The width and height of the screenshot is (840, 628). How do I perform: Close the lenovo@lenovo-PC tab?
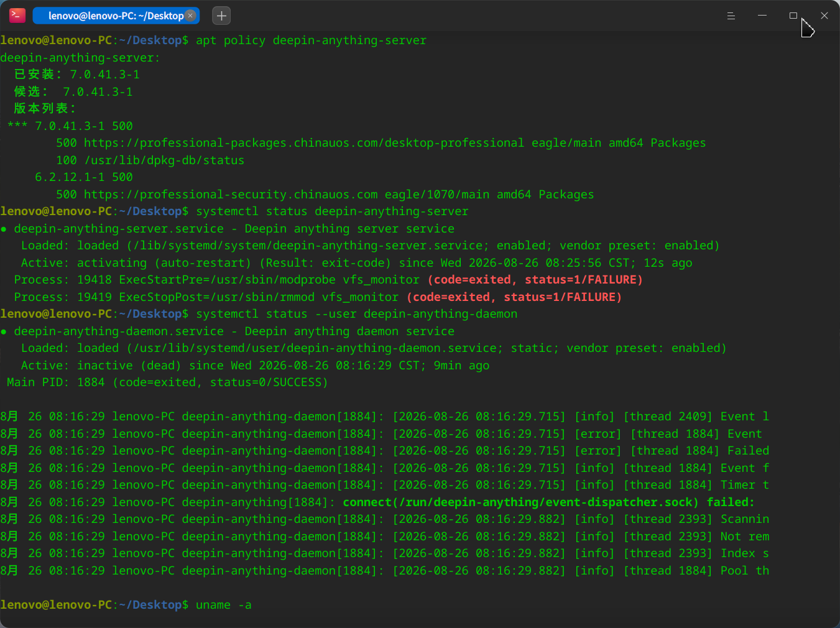click(x=190, y=16)
